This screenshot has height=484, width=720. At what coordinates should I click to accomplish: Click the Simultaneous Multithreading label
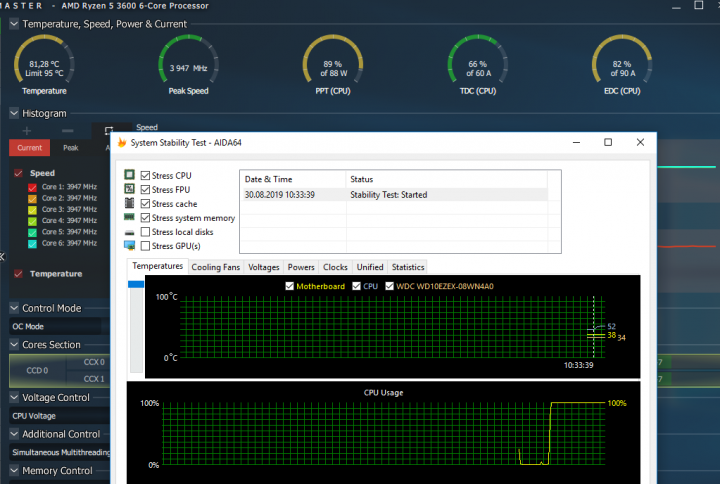pos(61,452)
